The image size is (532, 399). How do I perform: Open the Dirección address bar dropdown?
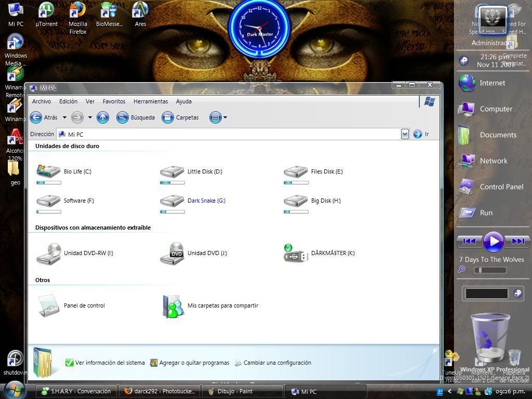[x=405, y=135]
